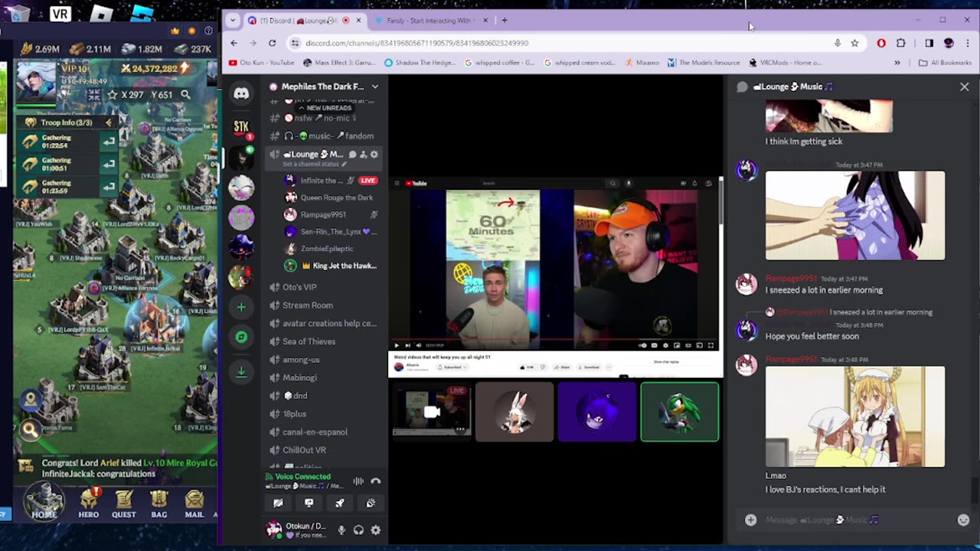The width and height of the screenshot is (980, 551).
Task: Seek on the red YouTube progress bar
Action: coord(554,339)
